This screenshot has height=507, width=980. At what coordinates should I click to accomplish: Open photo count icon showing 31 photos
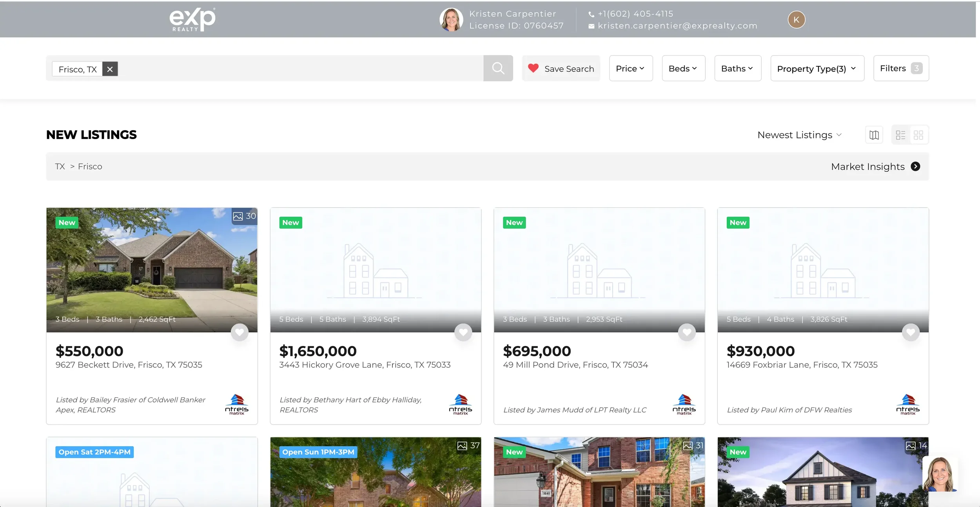[693, 446]
